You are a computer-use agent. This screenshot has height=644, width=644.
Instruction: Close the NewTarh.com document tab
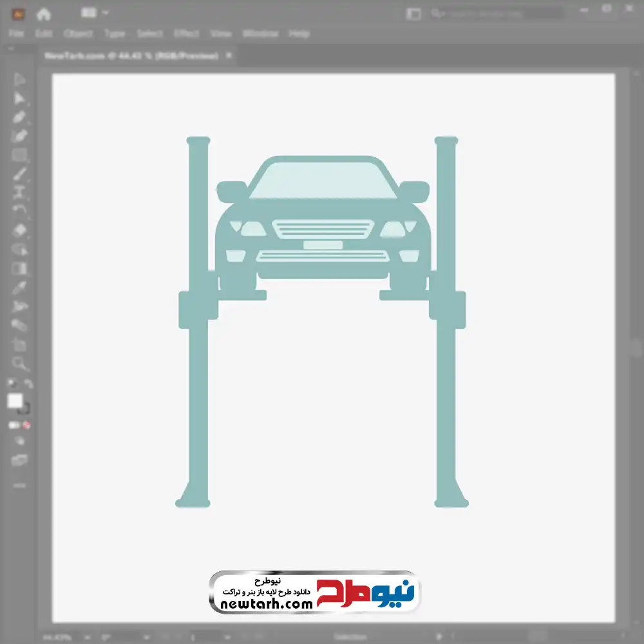(229, 56)
